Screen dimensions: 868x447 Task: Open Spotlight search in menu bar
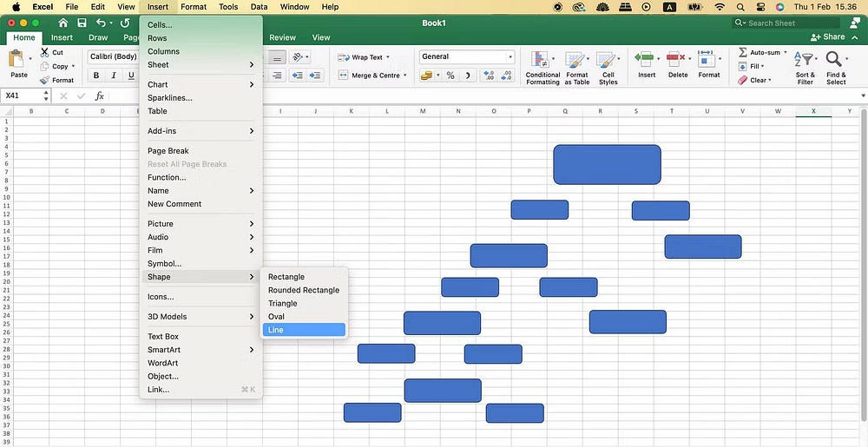pyautogui.click(x=740, y=7)
